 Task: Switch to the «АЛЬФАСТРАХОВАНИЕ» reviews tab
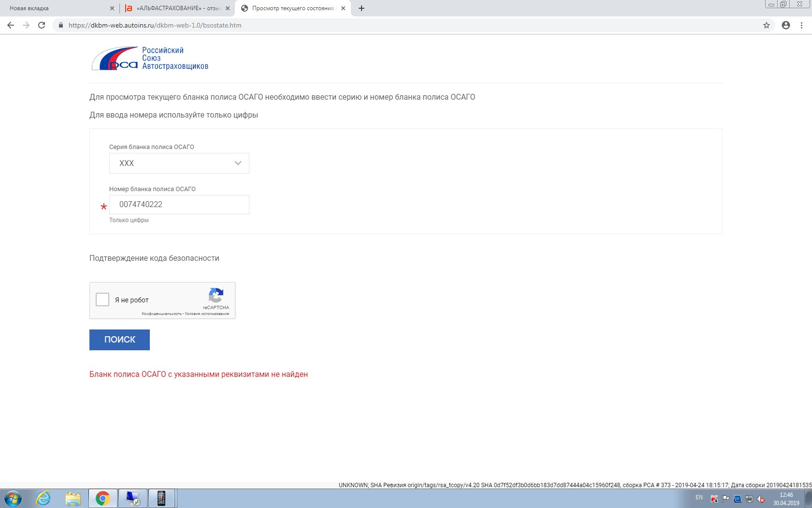click(176, 8)
